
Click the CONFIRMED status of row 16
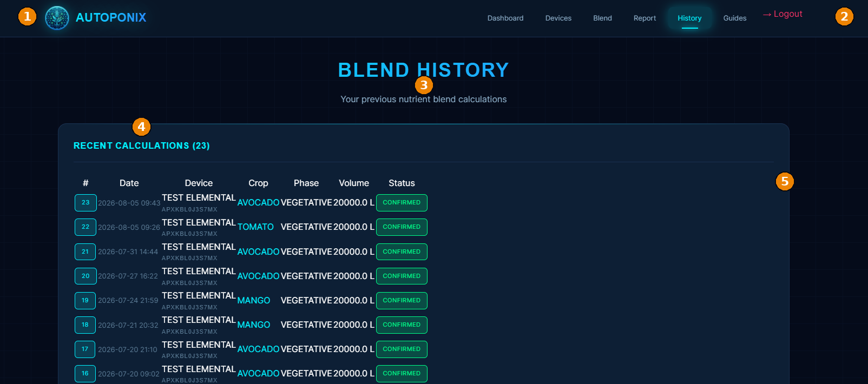(402, 373)
